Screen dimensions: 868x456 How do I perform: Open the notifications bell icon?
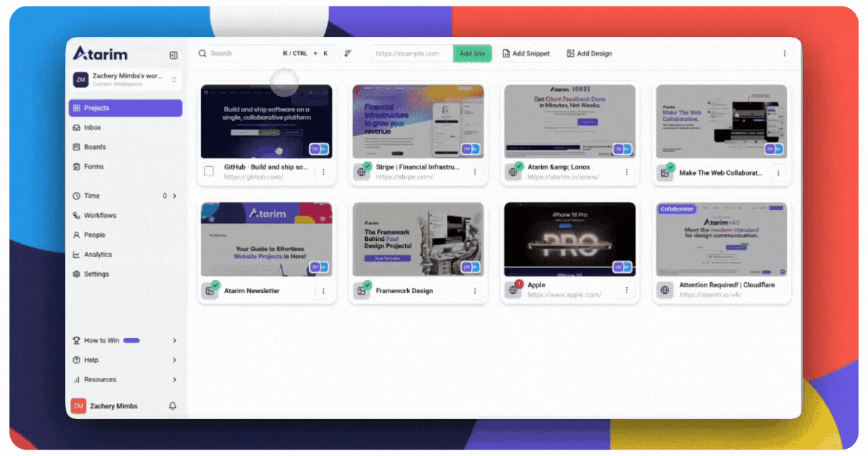[172, 406]
